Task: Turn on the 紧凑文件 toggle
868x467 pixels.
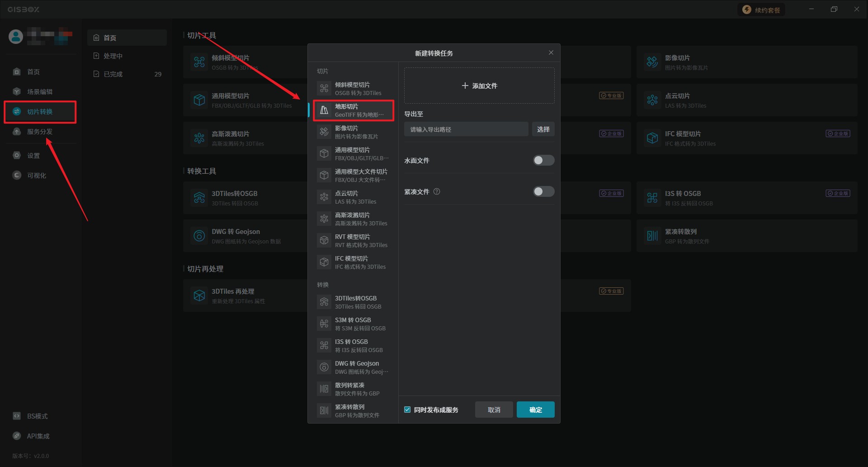Action: [x=543, y=192]
